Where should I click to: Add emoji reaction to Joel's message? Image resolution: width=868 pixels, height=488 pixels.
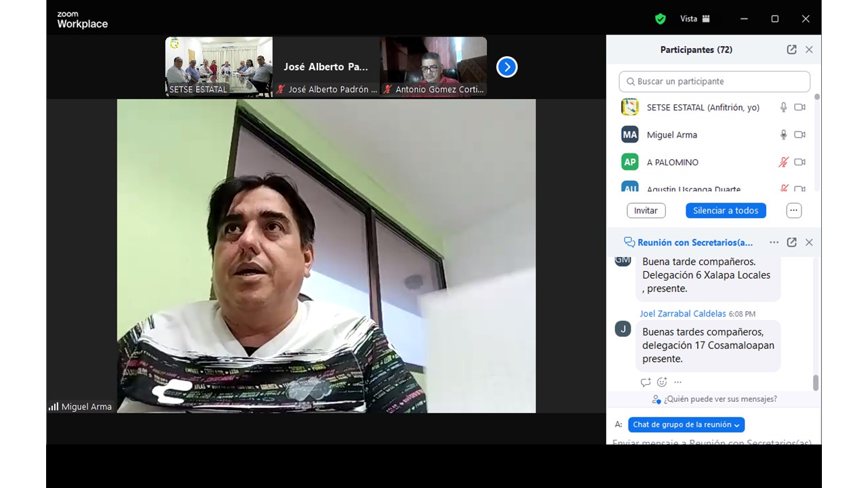tap(662, 382)
